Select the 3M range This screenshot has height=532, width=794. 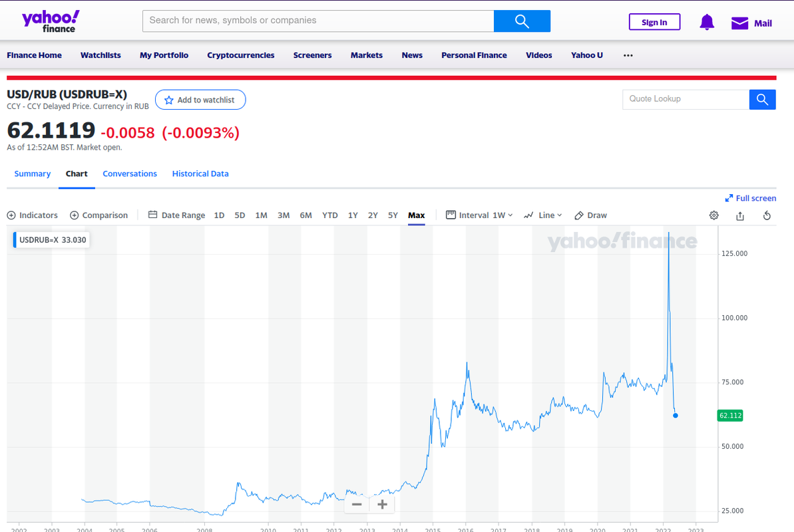coord(284,215)
